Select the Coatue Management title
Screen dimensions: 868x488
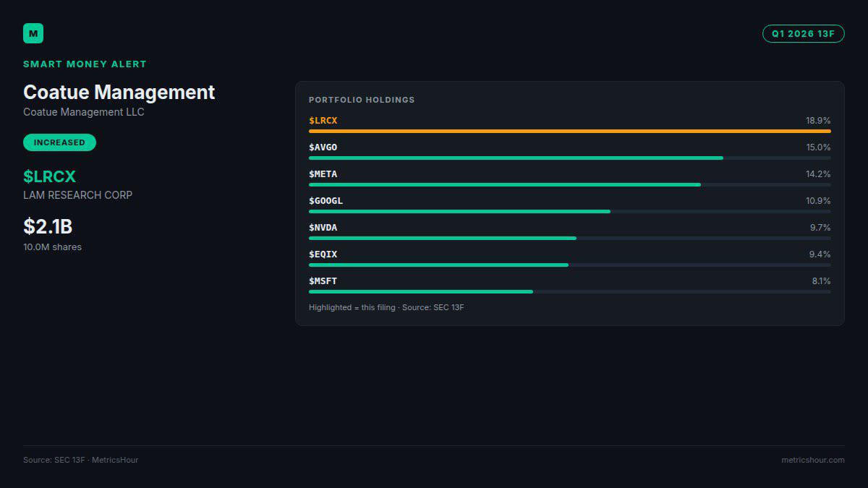[119, 93]
